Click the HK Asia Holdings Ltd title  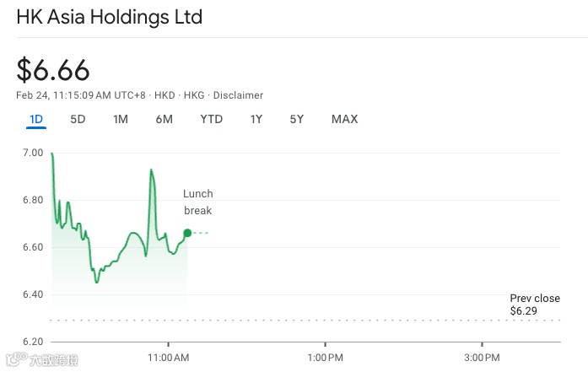tap(110, 17)
